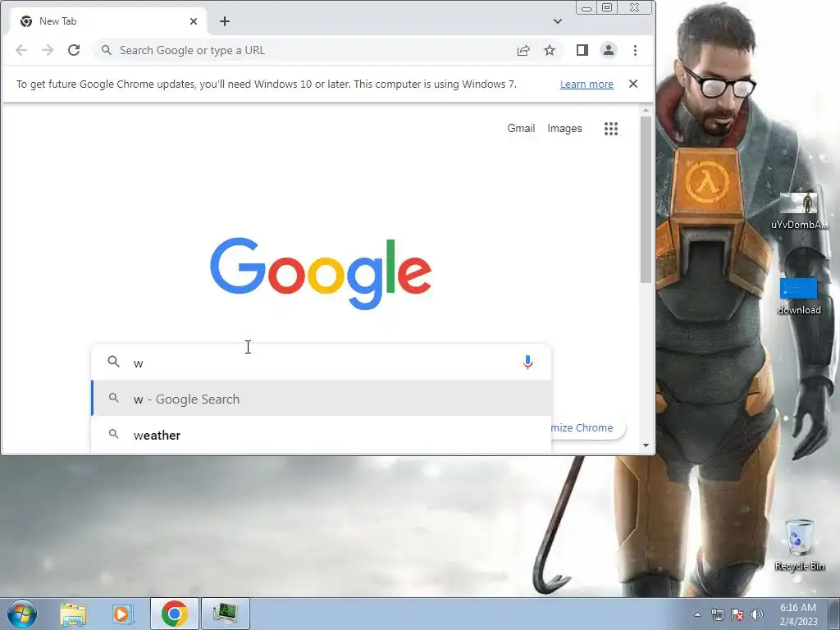This screenshot has height=630, width=840.
Task: Open the side panel icon
Action: click(x=582, y=50)
